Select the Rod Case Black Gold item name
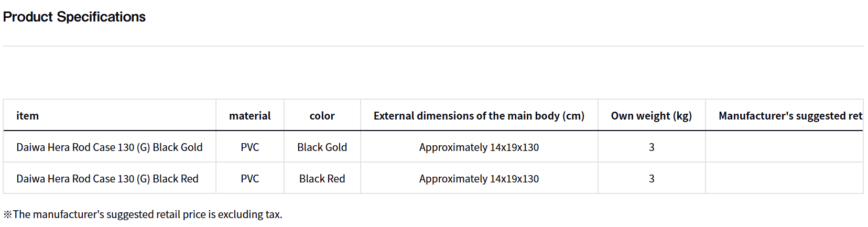Screen dimensions: 868x227 (109, 147)
